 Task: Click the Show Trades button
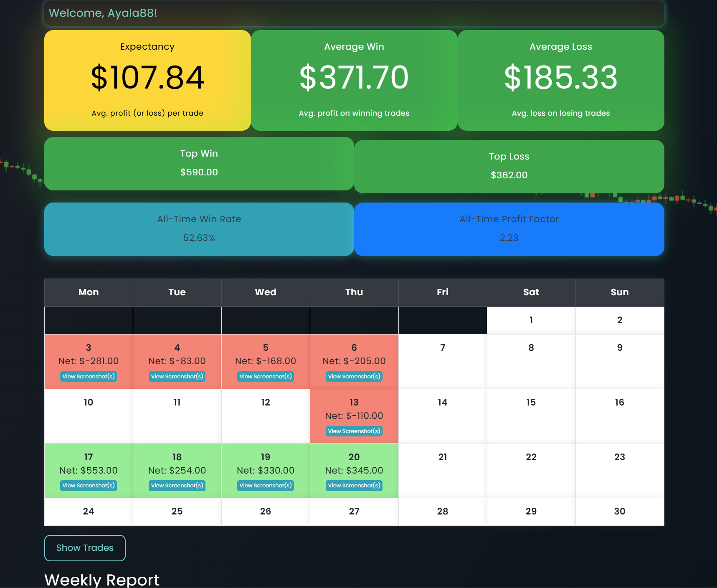[84, 547]
